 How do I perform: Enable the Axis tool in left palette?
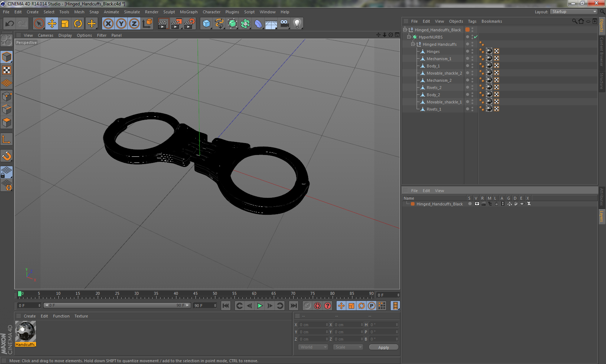coord(7,139)
